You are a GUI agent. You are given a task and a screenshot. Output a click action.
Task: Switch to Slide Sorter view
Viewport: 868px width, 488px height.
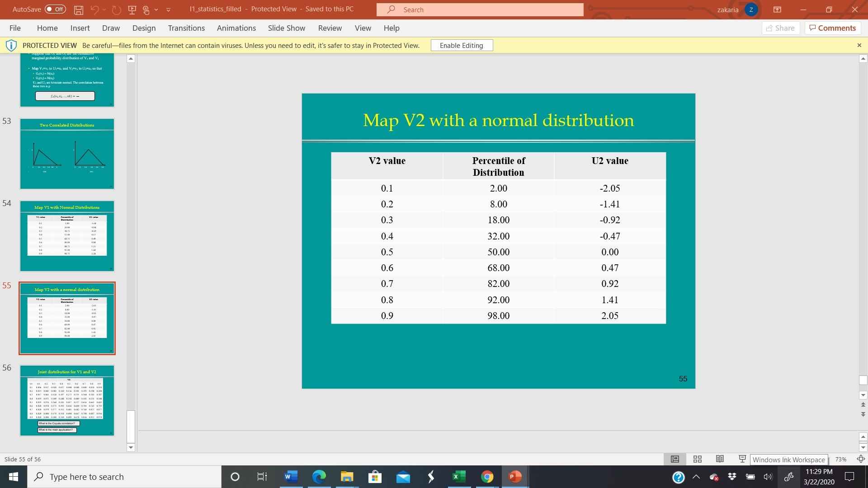click(x=697, y=459)
